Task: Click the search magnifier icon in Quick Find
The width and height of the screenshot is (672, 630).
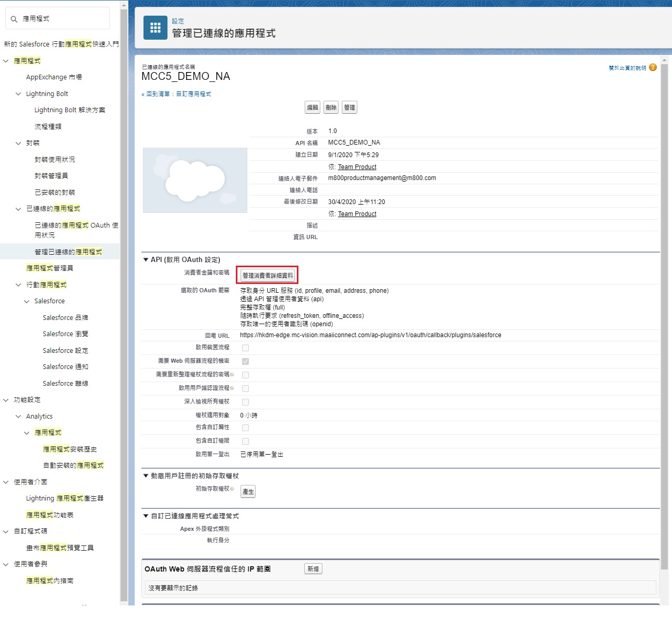Action: coord(14,19)
